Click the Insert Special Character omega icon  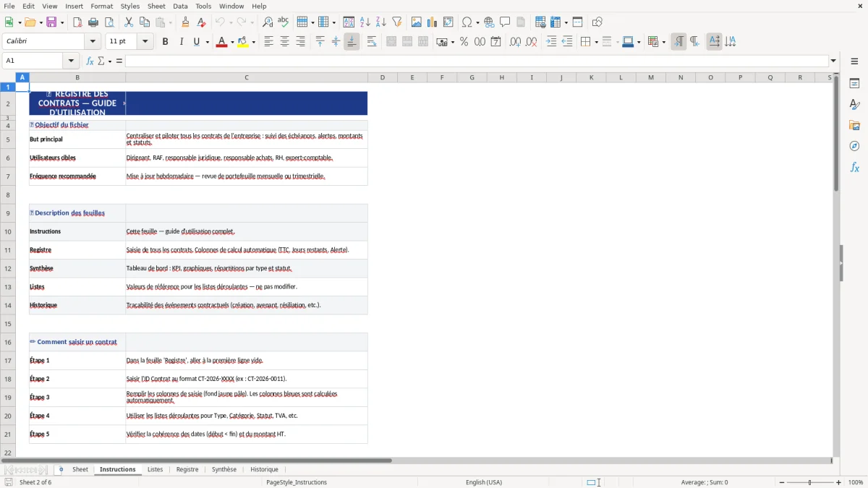(467, 22)
